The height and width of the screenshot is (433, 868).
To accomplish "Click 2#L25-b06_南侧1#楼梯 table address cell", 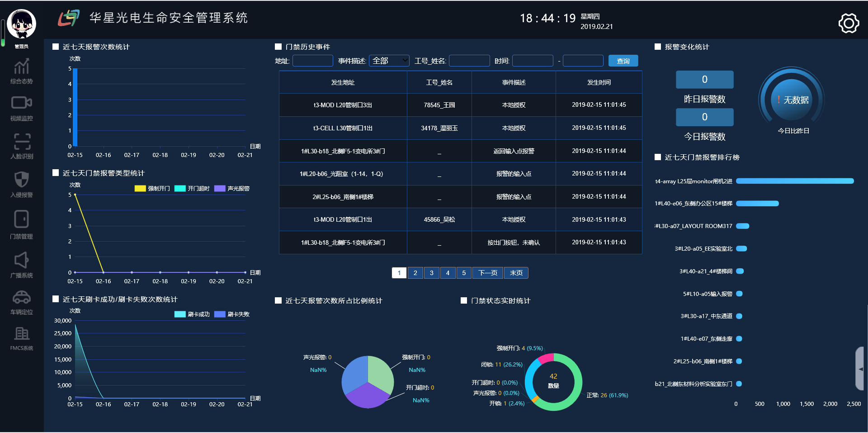I will pyautogui.click(x=343, y=197).
